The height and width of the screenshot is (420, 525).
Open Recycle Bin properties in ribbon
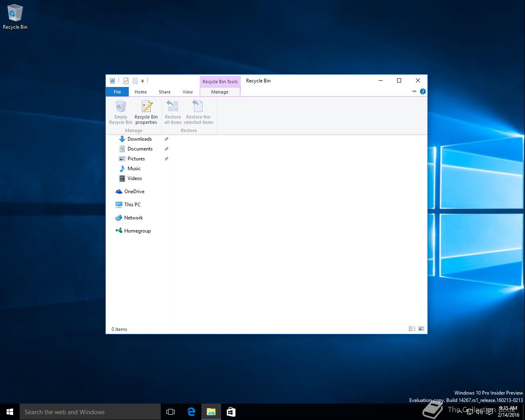click(x=146, y=112)
